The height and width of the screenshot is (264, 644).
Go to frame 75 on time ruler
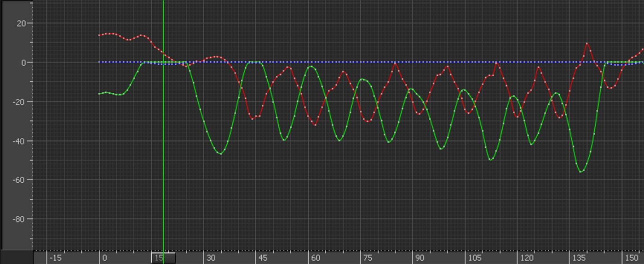coord(367,258)
